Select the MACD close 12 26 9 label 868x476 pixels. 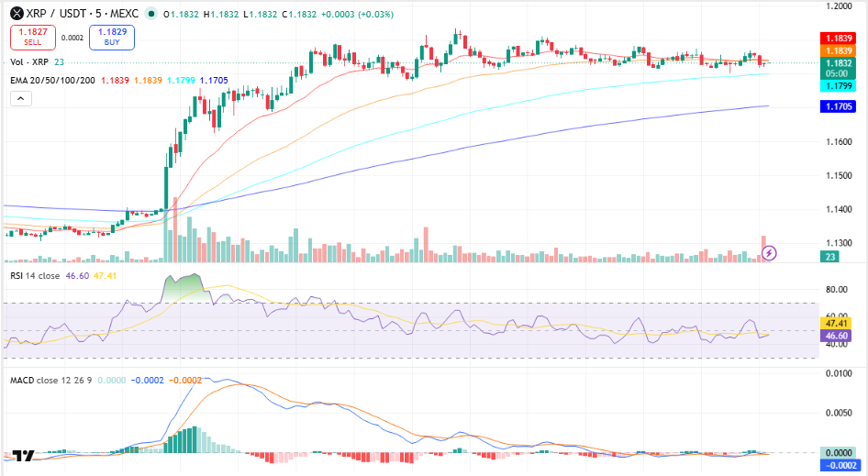pyautogui.click(x=51, y=381)
